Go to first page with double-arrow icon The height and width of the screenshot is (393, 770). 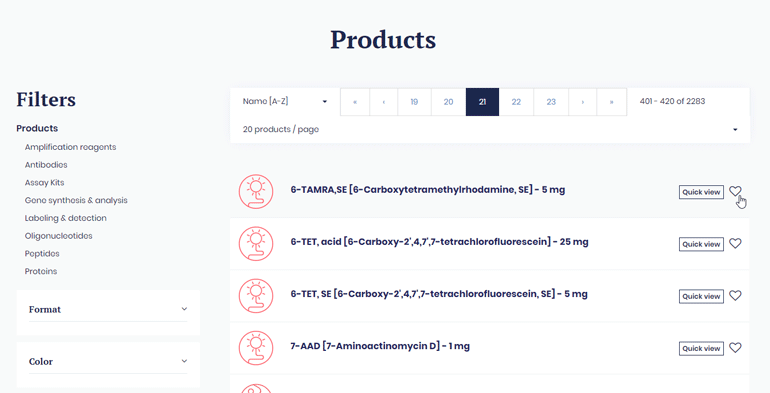(x=355, y=102)
